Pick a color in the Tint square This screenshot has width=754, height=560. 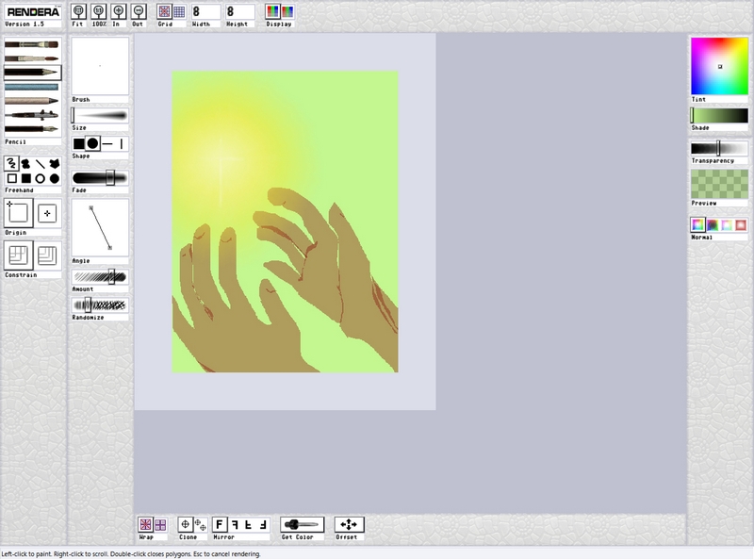719,66
